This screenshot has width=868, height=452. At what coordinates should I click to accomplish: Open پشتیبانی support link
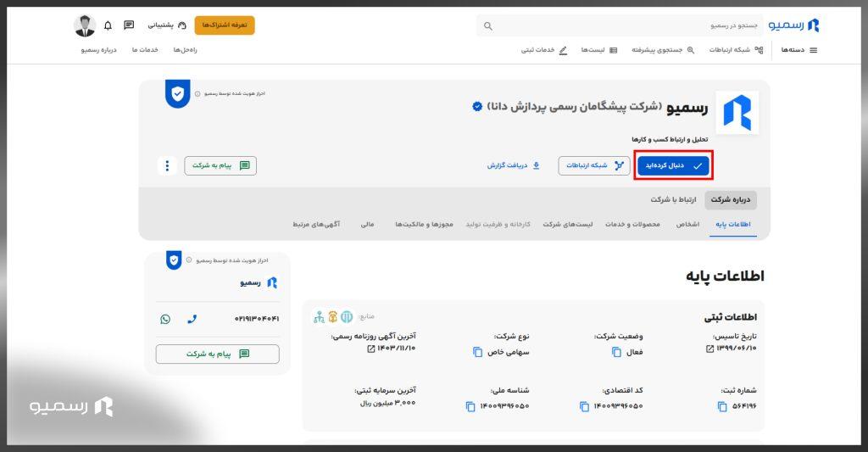pos(167,25)
